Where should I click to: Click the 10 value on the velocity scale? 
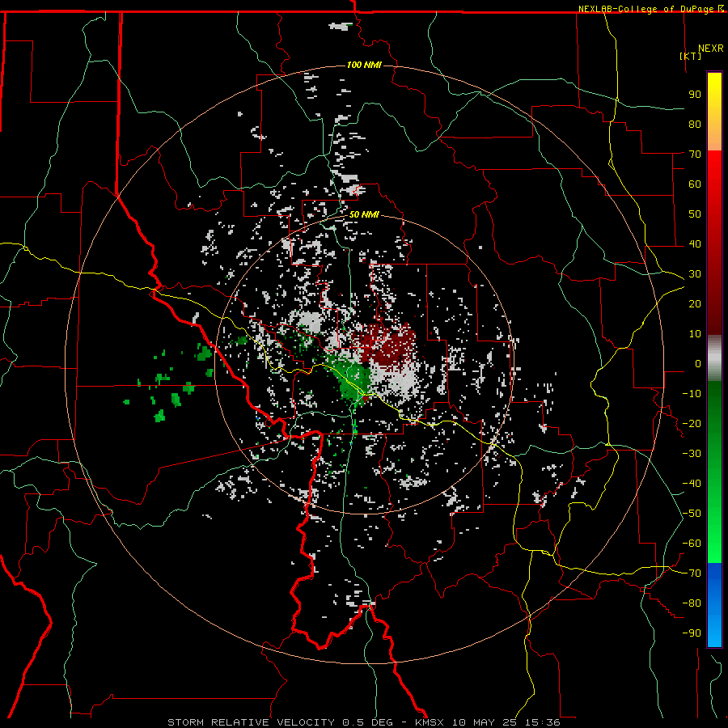pos(695,334)
